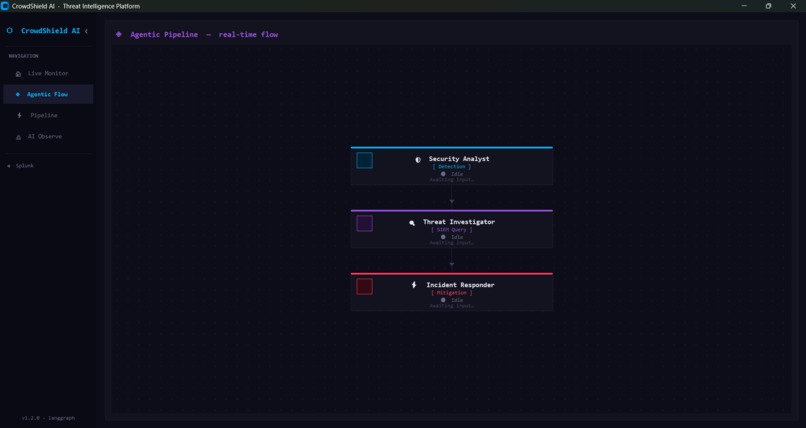Viewport: 806px width, 428px height.
Task: Close the CrowdShield AI window
Action: pos(793,6)
